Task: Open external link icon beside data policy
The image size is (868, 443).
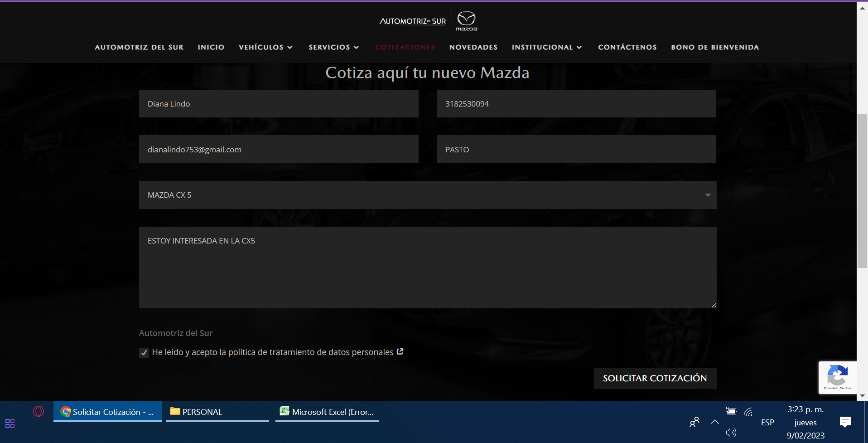Action: (x=400, y=351)
